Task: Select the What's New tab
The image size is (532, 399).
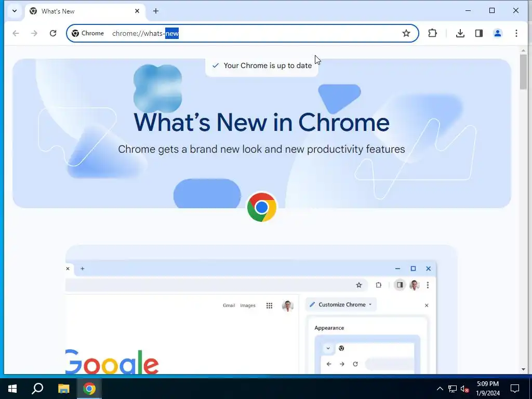Action: click(85, 11)
